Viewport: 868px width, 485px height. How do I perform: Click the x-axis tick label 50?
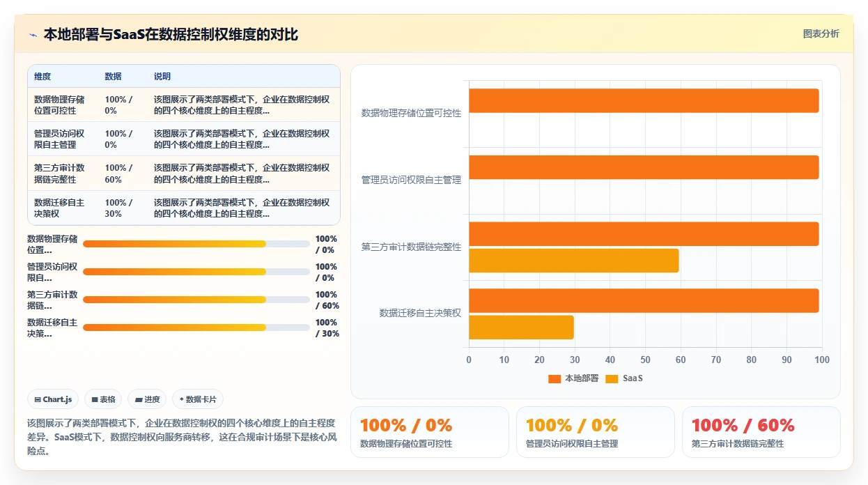point(645,360)
